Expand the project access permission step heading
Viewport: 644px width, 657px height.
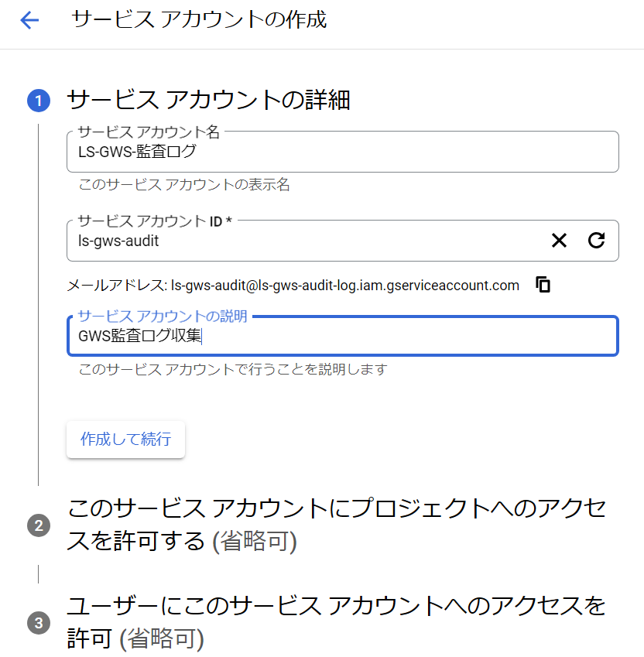(337, 524)
